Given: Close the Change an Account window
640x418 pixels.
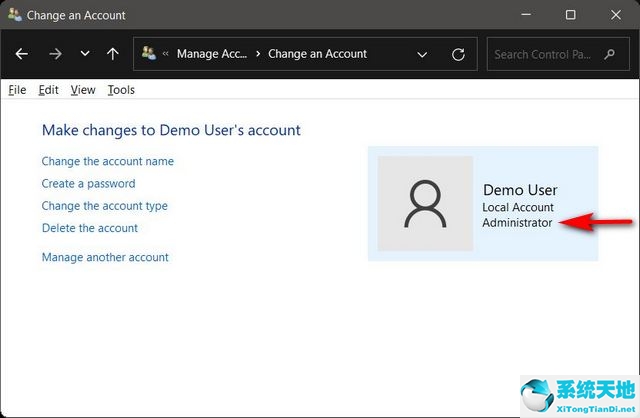Looking at the screenshot, I should coord(616,15).
